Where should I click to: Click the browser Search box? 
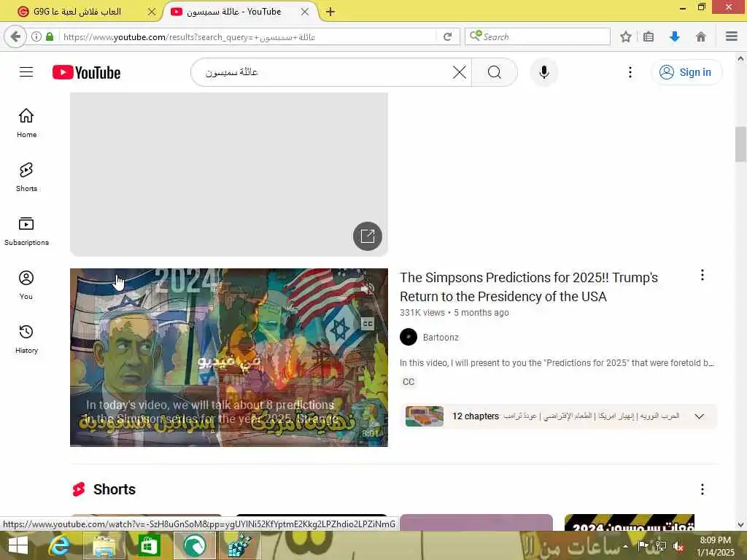(x=538, y=36)
